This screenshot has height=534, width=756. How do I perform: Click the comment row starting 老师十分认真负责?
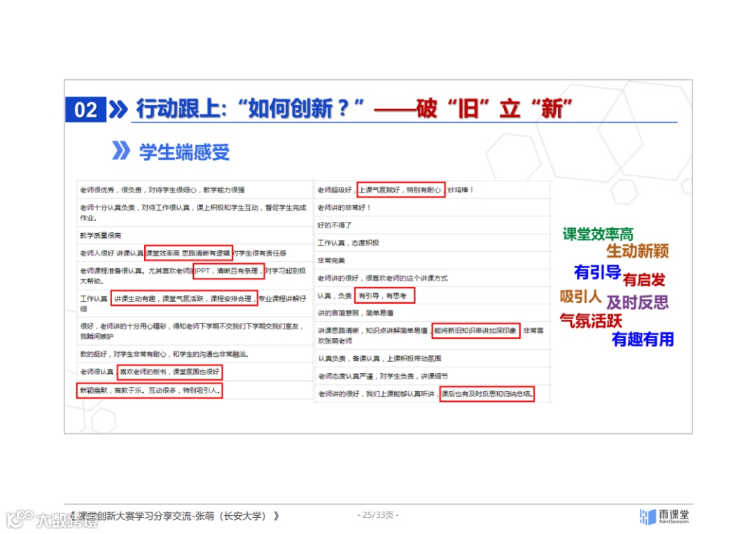(x=195, y=213)
